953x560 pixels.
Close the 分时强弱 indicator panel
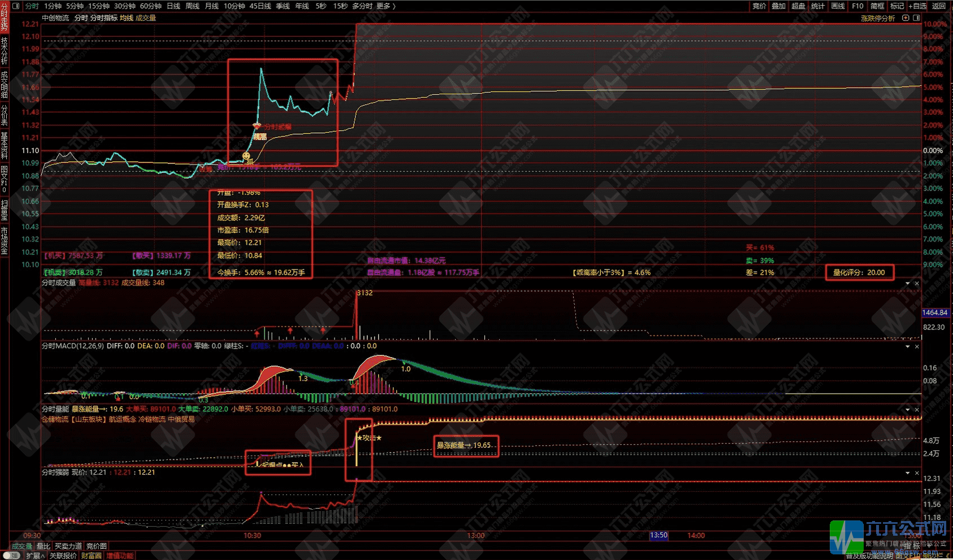[917, 473]
